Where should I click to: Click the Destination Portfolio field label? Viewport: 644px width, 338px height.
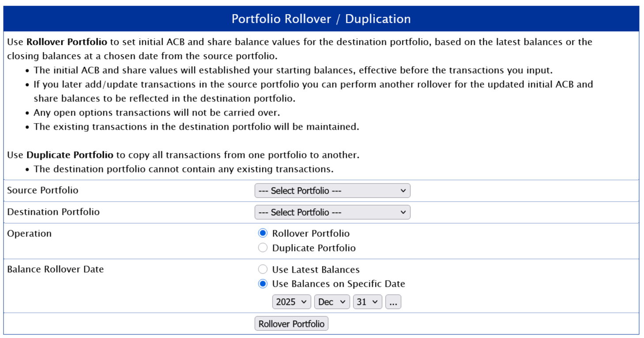point(53,212)
